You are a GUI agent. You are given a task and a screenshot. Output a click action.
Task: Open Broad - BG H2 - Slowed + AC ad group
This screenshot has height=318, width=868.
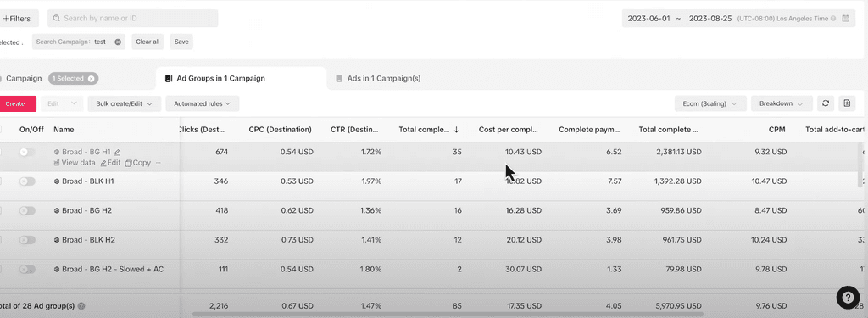pos(113,270)
